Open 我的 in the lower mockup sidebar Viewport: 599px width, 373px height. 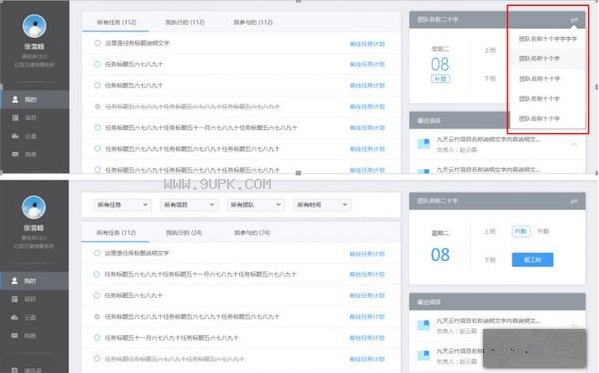tap(34, 281)
